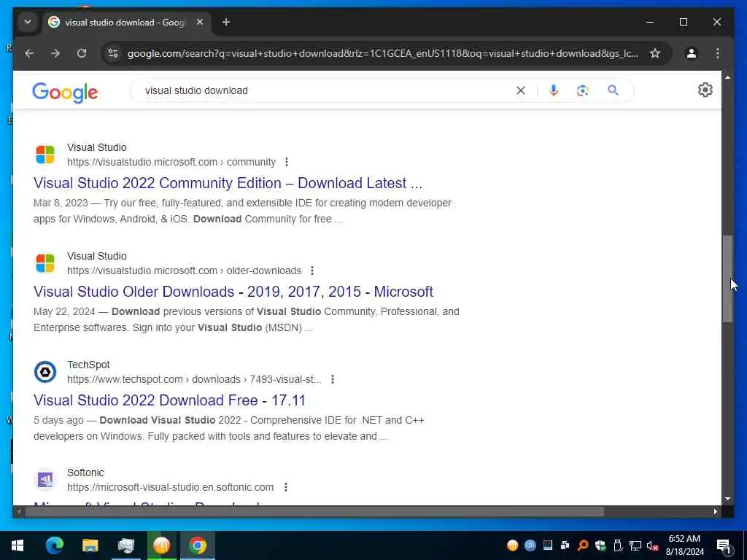View site information icon in address bar
The image size is (747, 560).
(x=113, y=53)
